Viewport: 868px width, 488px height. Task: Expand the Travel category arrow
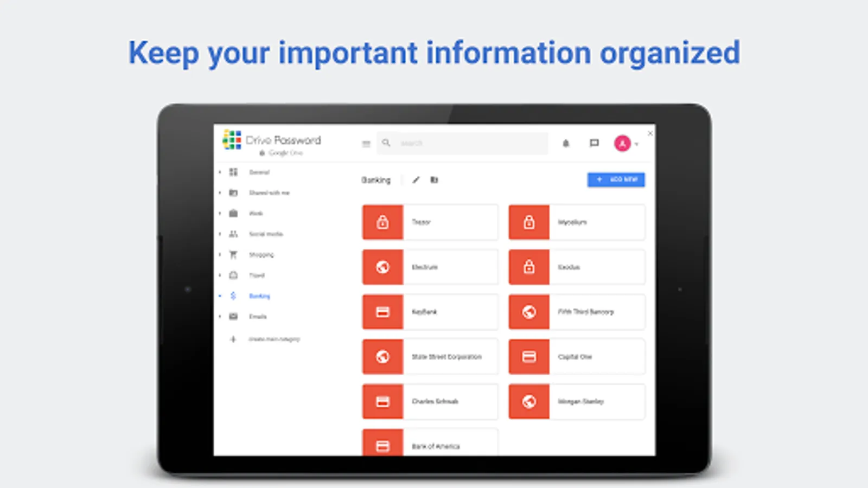[220, 275]
